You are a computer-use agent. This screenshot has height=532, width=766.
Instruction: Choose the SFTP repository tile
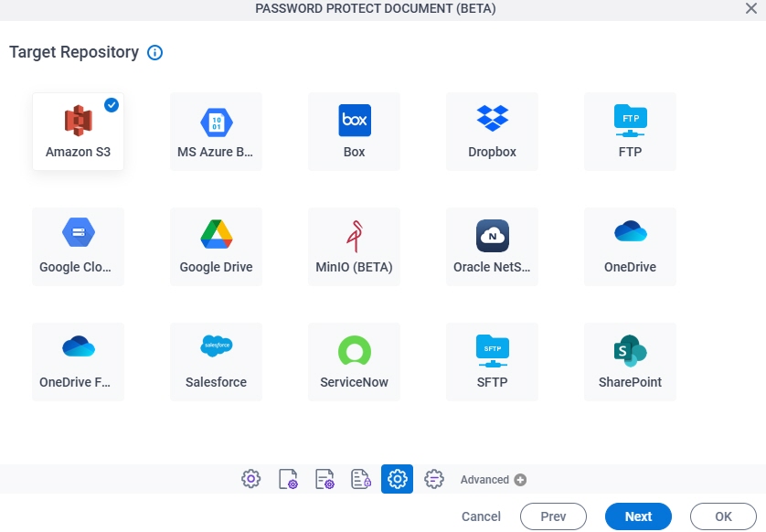coord(492,362)
